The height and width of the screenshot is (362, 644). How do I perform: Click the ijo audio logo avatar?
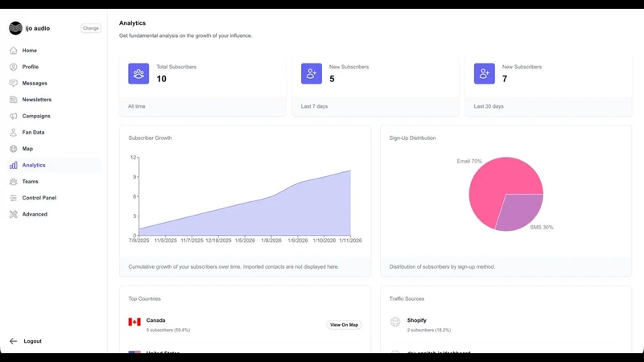pyautogui.click(x=15, y=28)
